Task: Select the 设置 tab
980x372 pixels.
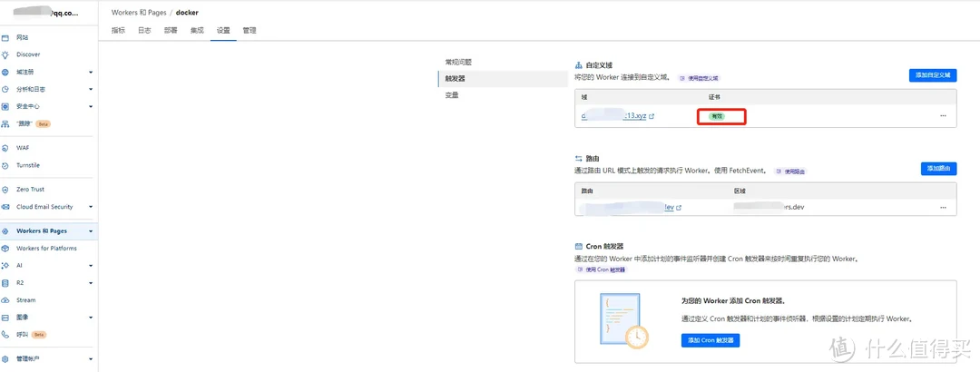Action: click(223, 30)
